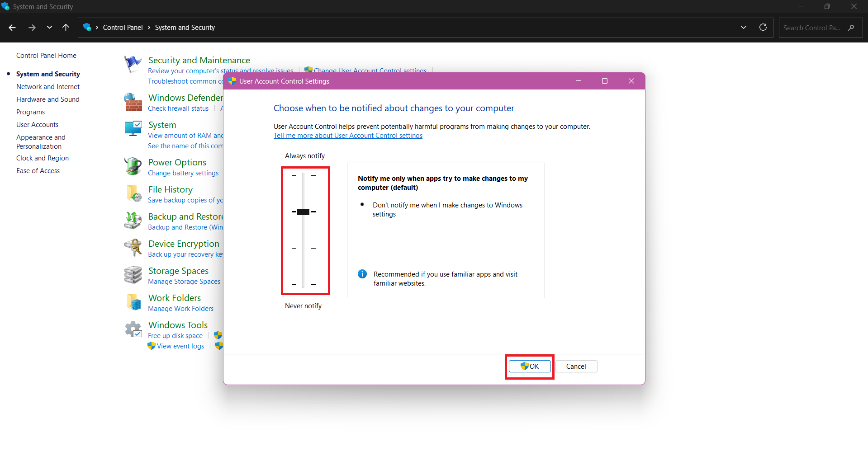868x456 pixels.
Task: Click OK in User Account Control Settings
Action: pyautogui.click(x=530, y=366)
